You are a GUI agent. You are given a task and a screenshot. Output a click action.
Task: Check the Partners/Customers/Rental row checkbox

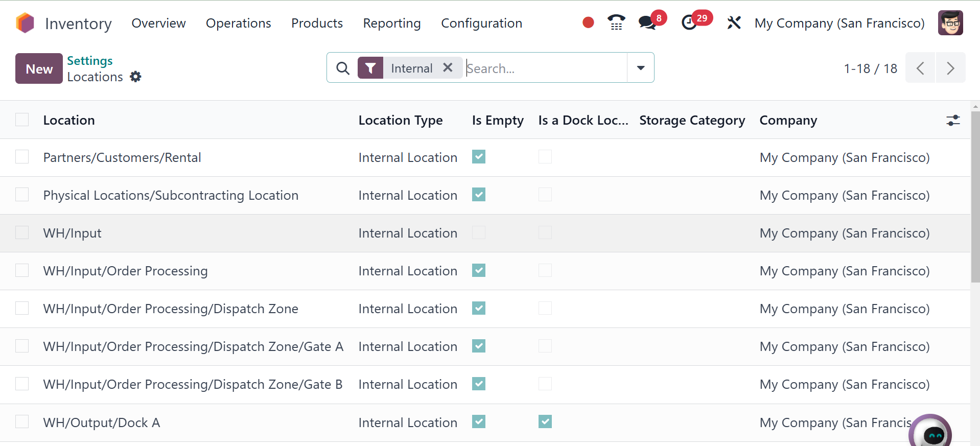(22, 157)
